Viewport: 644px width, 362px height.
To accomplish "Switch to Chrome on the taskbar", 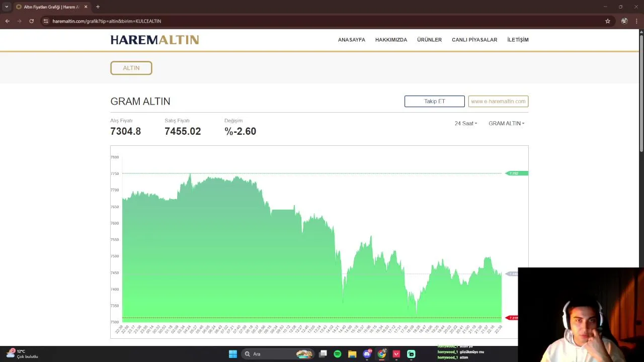I will click(382, 354).
